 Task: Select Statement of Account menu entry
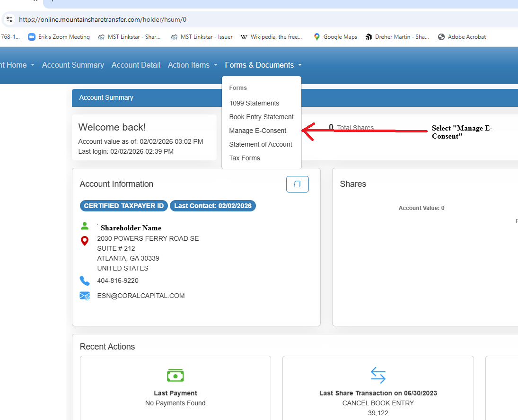pyautogui.click(x=261, y=144)
